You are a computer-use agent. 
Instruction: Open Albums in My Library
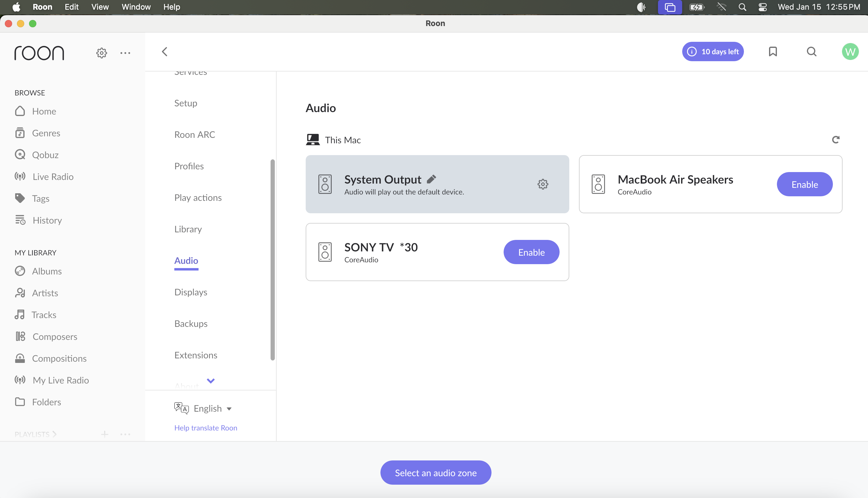38,271
